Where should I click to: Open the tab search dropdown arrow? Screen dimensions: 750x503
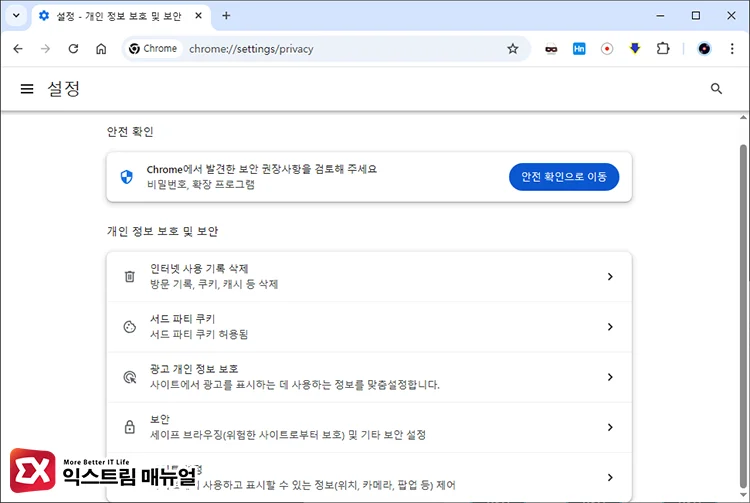coord(16,15)
